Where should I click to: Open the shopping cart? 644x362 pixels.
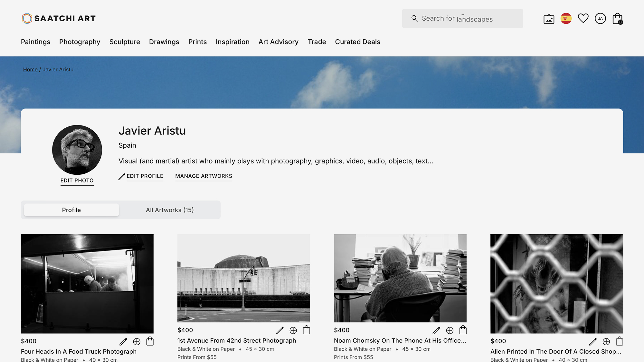pos(617,18)
